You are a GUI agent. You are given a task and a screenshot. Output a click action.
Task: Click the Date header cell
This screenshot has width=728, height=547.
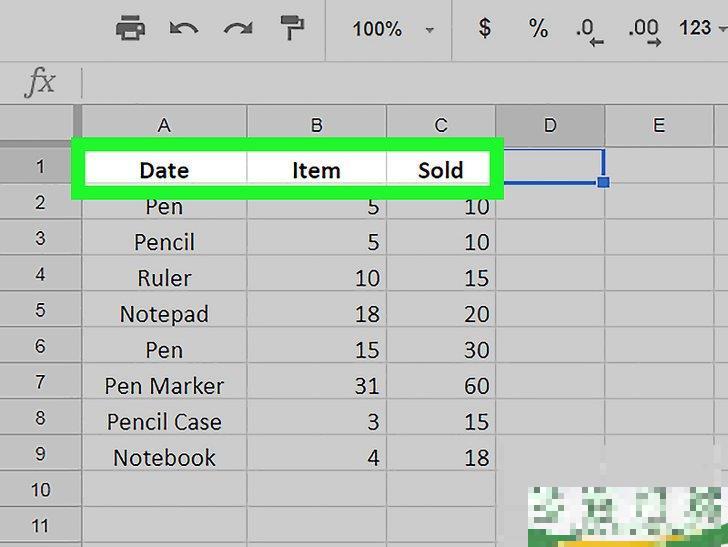coord(164,170)
